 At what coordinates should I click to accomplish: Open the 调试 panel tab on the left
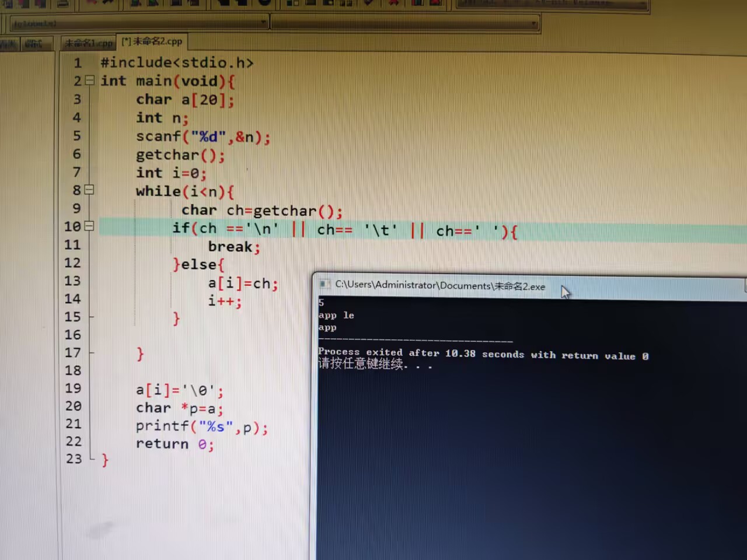pyautogui.click(x=35, y=43)
